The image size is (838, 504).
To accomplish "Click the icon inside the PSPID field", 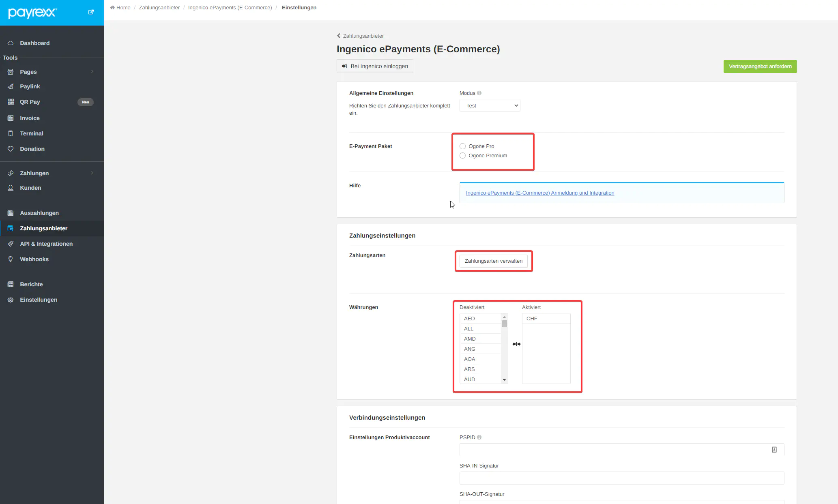I will [774, 450].
